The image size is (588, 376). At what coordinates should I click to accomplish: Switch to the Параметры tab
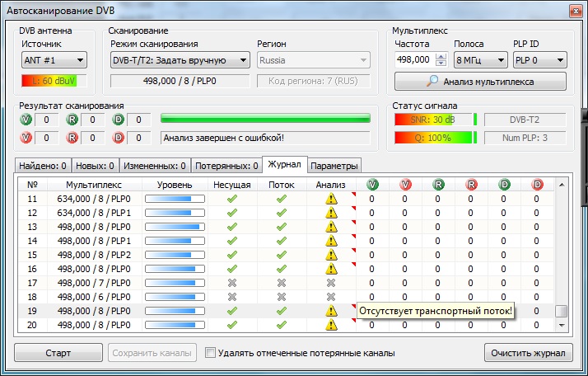334,165
